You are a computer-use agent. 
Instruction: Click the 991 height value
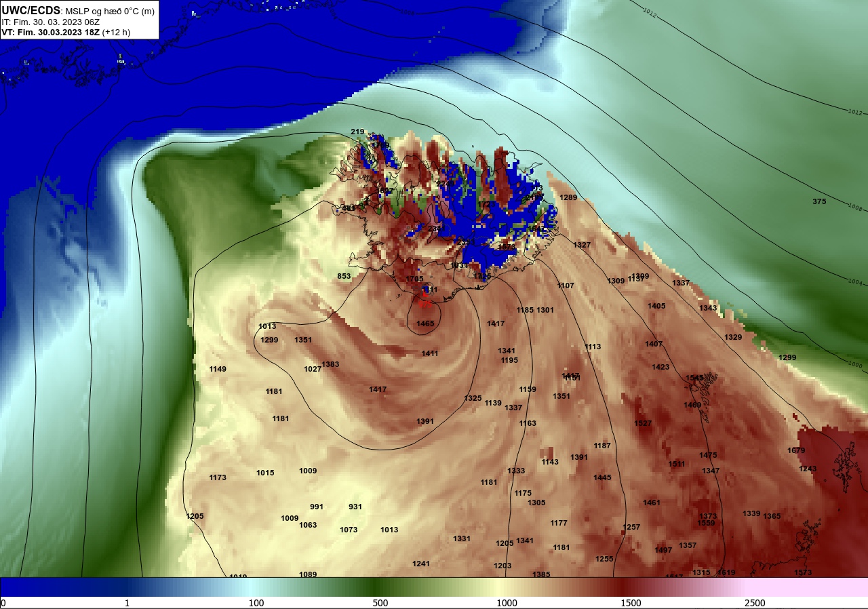(x=317, y=507)
